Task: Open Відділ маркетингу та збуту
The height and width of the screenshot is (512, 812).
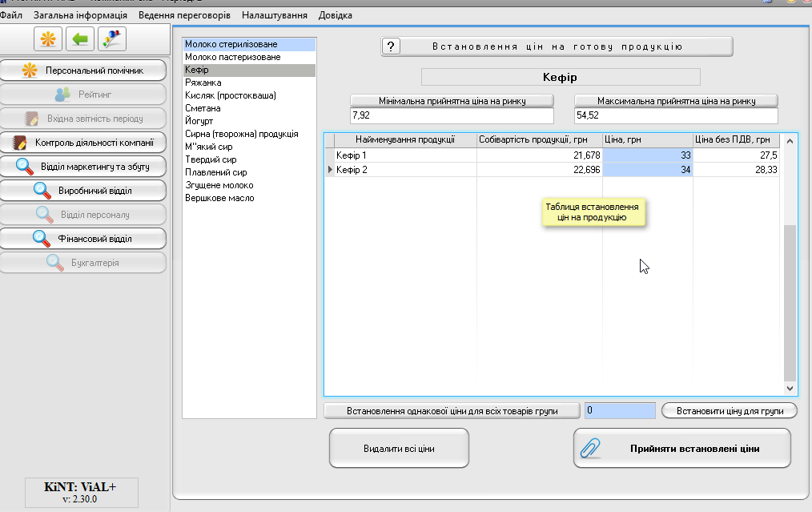Action: coord(83,167)
